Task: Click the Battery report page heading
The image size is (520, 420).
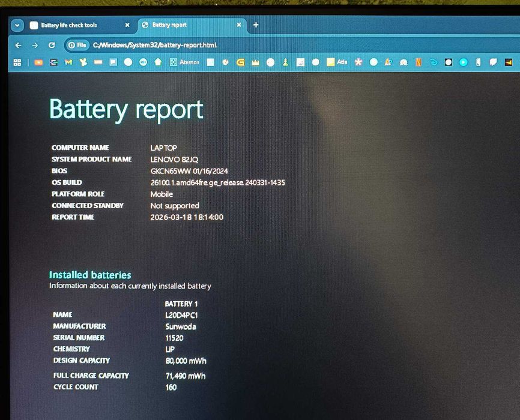Action: [x=126, y=110]
